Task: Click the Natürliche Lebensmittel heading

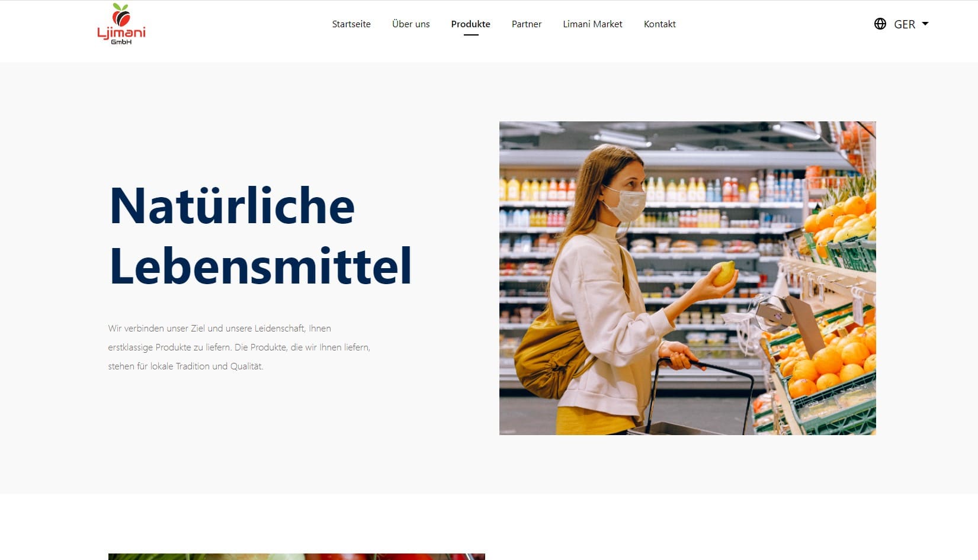Action: tap(261, 236)
